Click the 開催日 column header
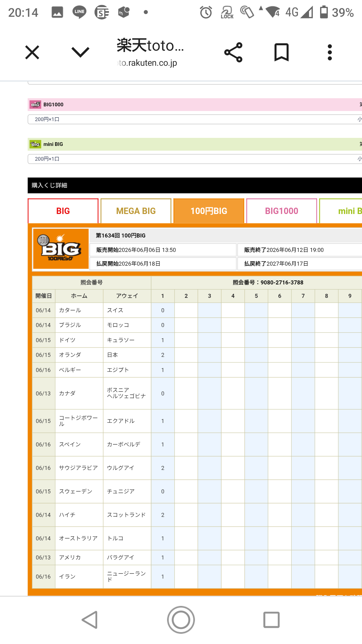The width and height of the screenshot is (362, 644). click(44, 296)
